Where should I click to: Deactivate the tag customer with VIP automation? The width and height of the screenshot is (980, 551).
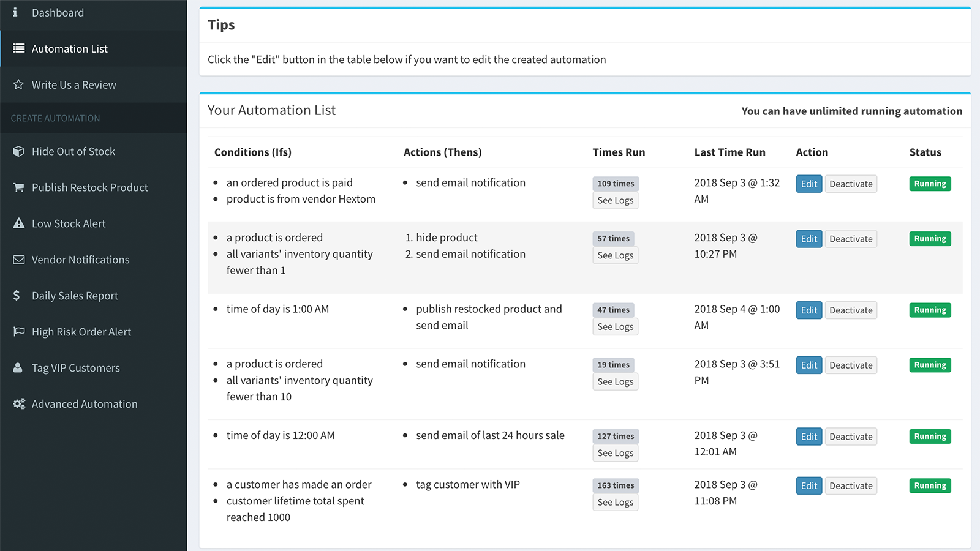(851, 486)
